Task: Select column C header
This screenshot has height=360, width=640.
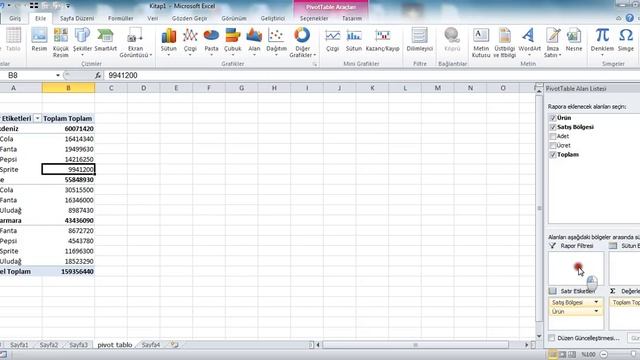Action: (x=111, y=88)
